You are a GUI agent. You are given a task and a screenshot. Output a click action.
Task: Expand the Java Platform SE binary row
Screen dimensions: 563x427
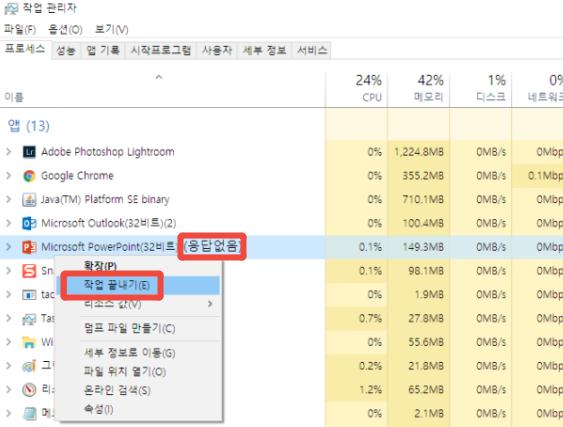(9, 199)
